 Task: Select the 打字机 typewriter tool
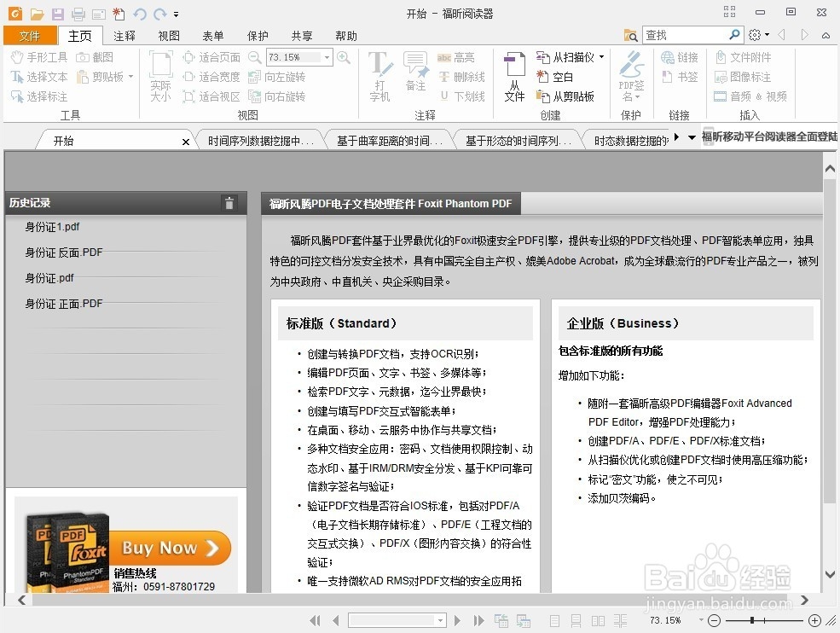pyautogui.click(x=379, y=76)
